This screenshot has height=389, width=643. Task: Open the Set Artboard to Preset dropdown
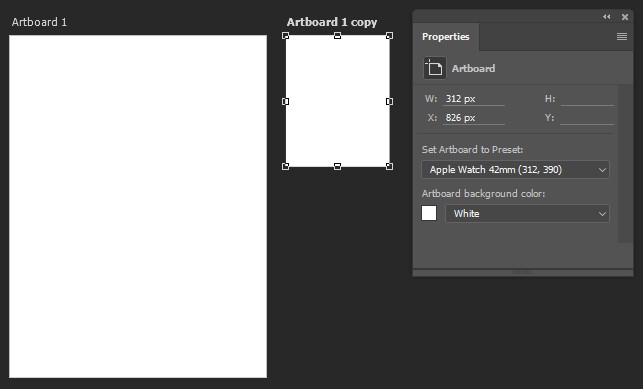[515, 170]
